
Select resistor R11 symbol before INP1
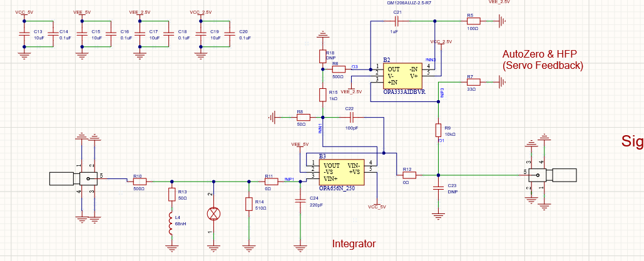pyautogui.click(x=271, y=181)
